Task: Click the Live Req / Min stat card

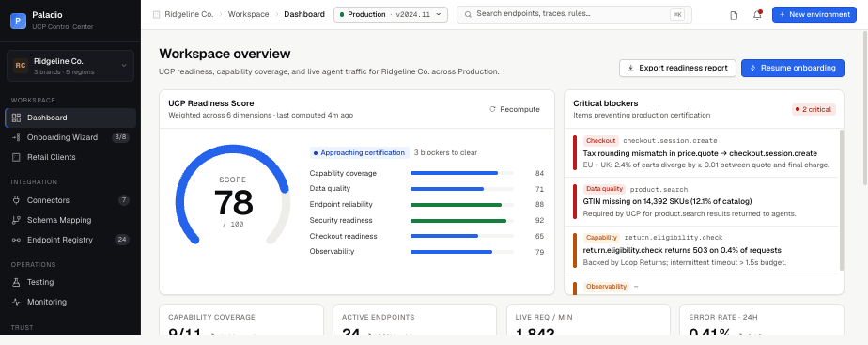Action: pos(588,320)
